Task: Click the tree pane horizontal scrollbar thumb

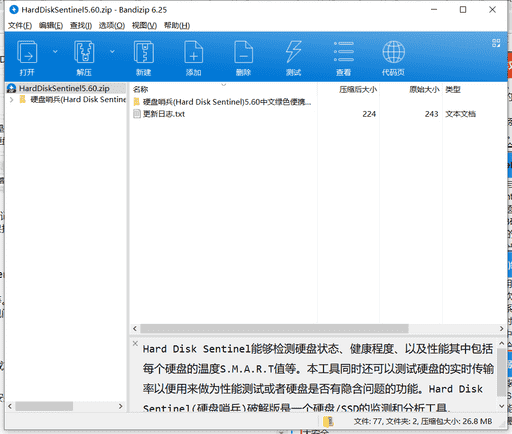Action: pos(44,406)
